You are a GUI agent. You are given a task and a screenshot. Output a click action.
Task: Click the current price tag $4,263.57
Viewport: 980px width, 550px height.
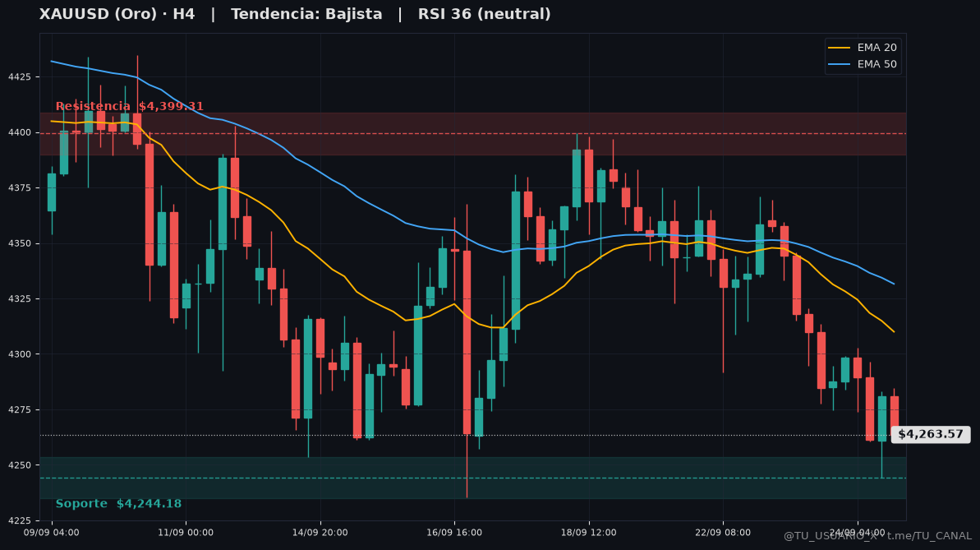(931, 434)
